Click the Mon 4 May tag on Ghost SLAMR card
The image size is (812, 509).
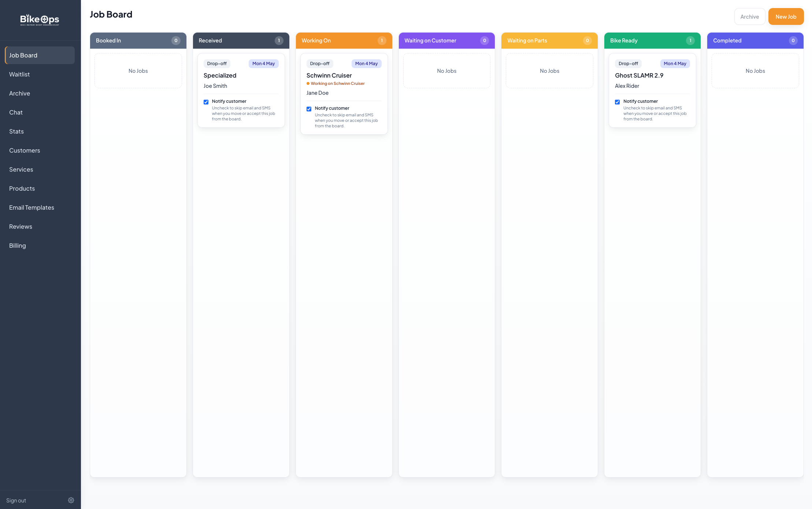[675, 64]
